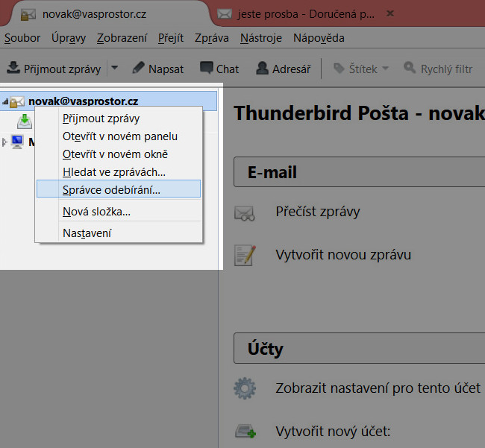Choose Přijmout zprávy in context menu
485x448 pixels.
tap(119, 119)
